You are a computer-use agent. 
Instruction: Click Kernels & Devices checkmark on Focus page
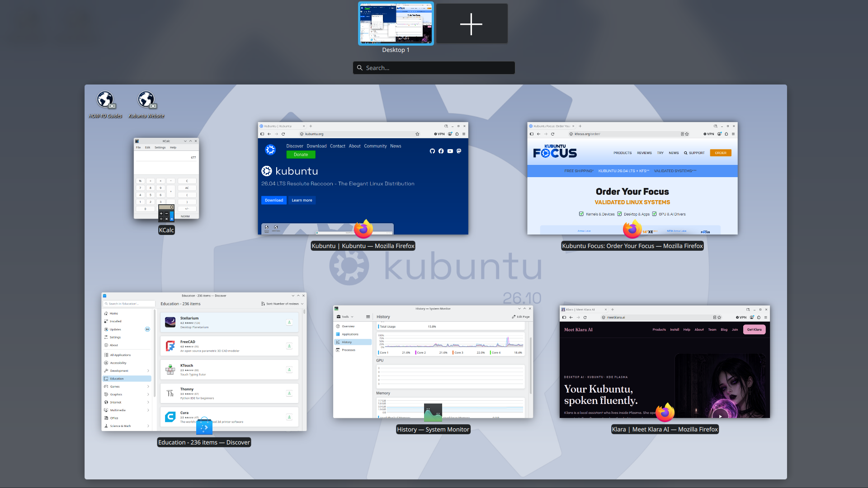[x=581, y=214]
